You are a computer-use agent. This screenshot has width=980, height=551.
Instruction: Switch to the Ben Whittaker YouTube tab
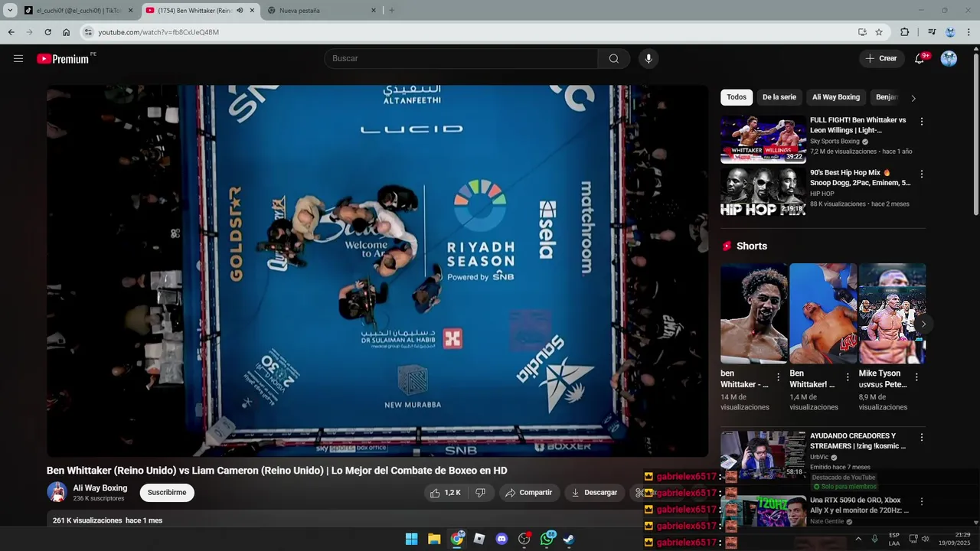[x=199, y=10]
